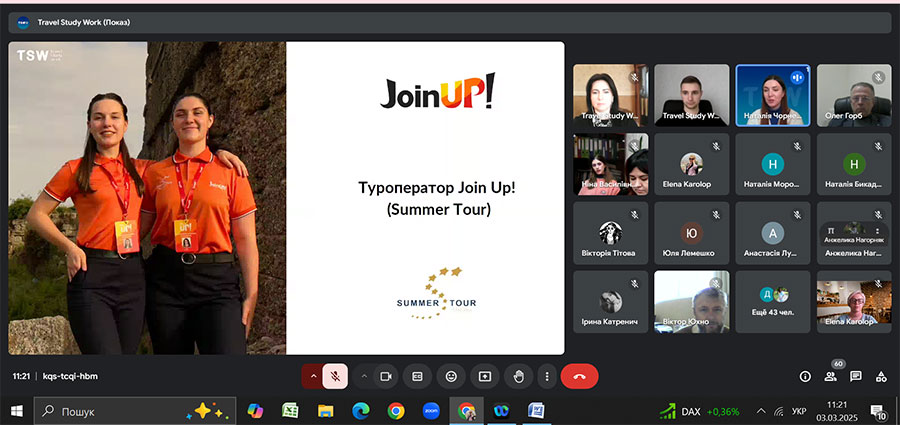This screenshot has width=900, height=425.
Task: Open the clock showing 03.03.2025
Action: pos(837,411)
